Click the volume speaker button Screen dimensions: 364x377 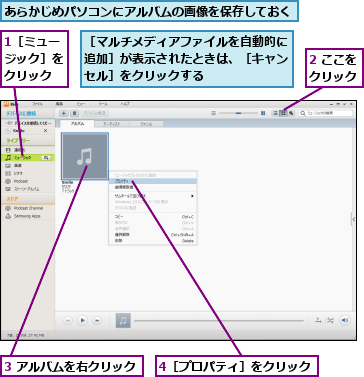point(345,320)
